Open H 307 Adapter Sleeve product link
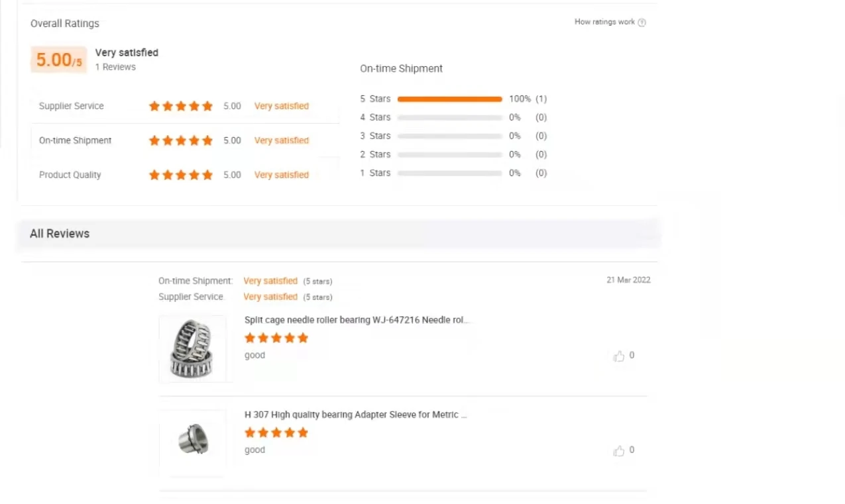845x504 pixels. coord(355,415)
